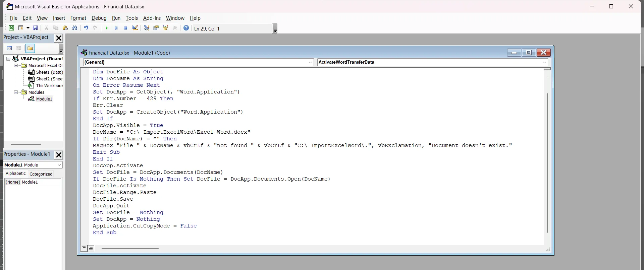644x270 pixels.
Task: Open the Debug menu
Action: (99, 18)
